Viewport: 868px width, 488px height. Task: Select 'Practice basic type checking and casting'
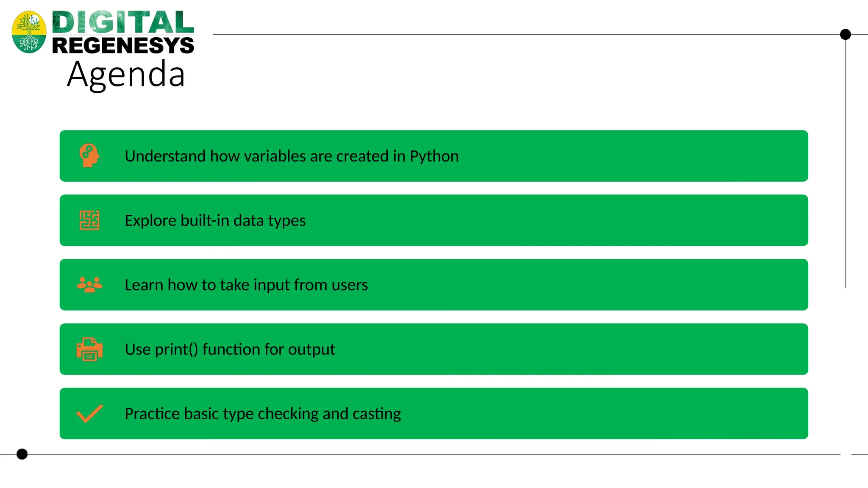263,414
